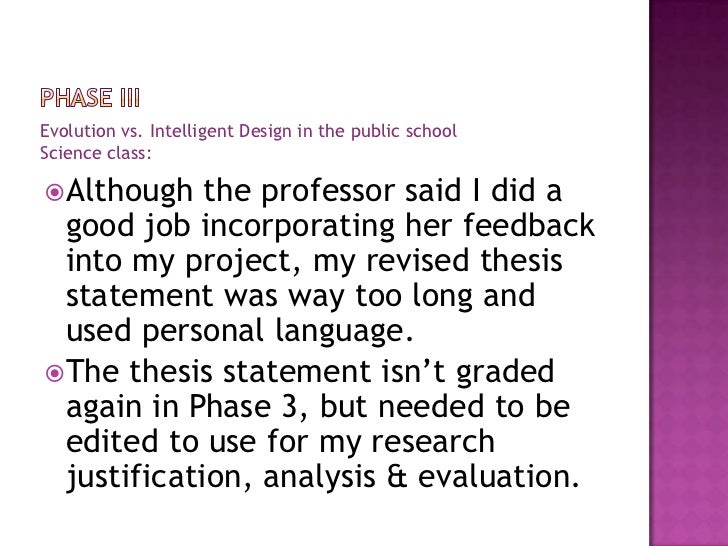Click the word 'graded' in second bullet
The height and width of the screenshot is (546, 728).
pyautogui.click(x=505, y=373)
